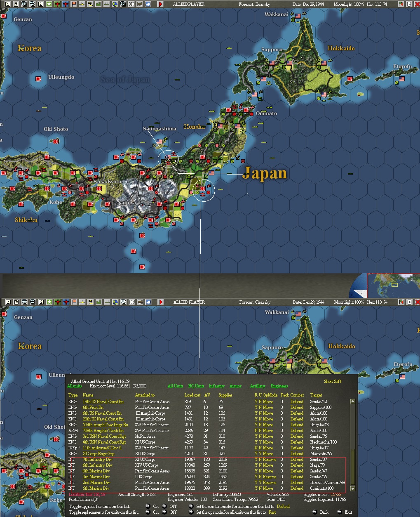This screenshot has height=517, width=420.
Task: Open the 6th Infantry Div unit
Action: 97,465
